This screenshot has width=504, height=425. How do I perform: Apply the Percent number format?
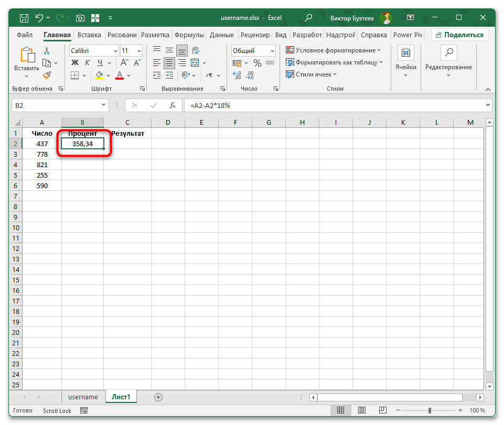(257, 62)
